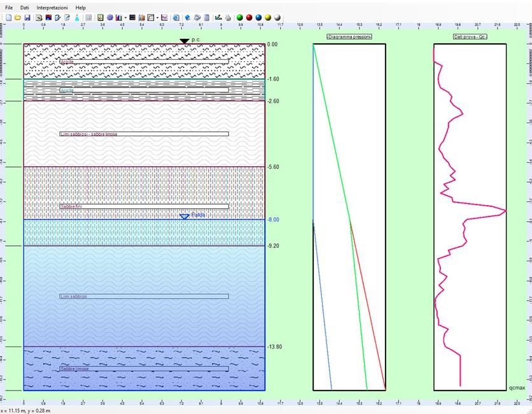Click the flask icon in toolbar
Viewport: 532px width, 414px height.
tap(77, 18)
